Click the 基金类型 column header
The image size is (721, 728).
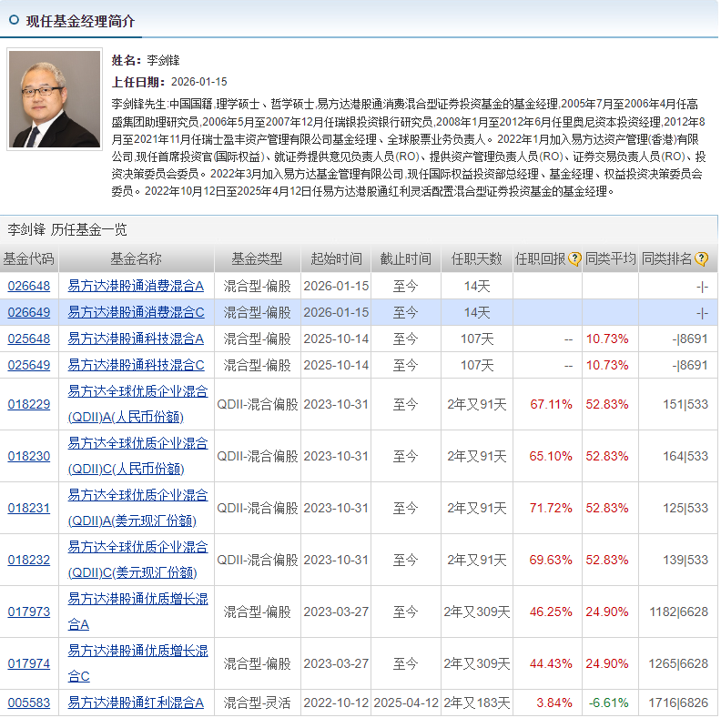click(x=257, y=259)
